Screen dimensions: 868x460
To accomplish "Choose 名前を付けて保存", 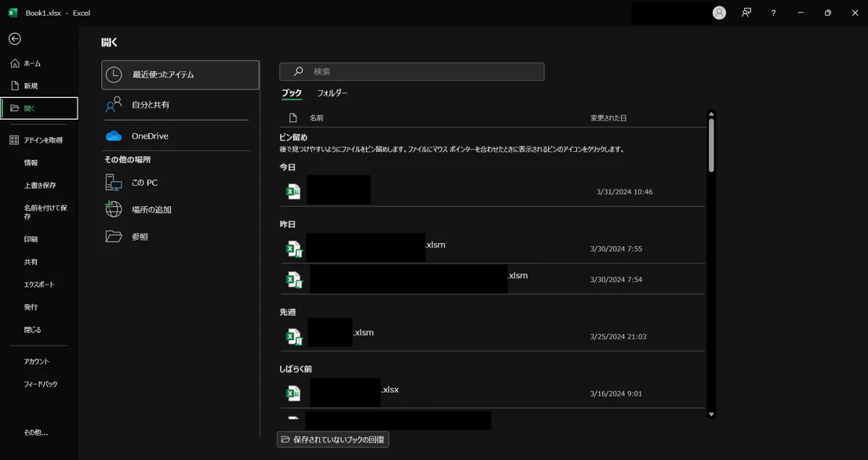I will 45,212.
